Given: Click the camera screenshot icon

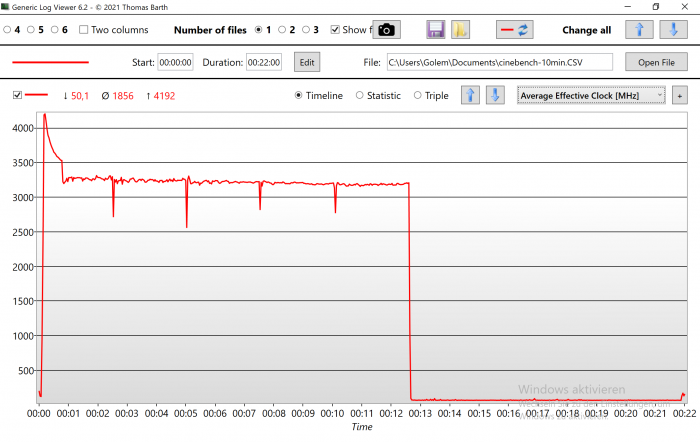Looking at the screenshot, I should [388, 30].
